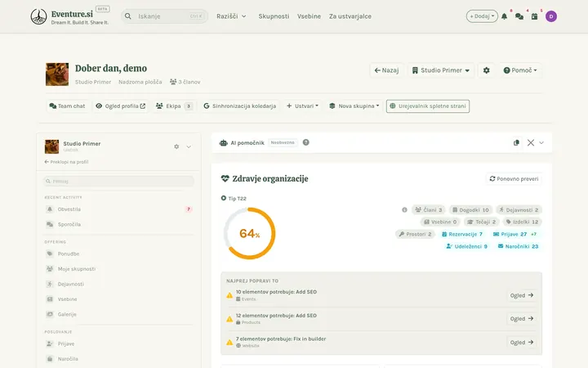
Task: Collapse the sidebar Studio Primer chevron
Action: [x=189, y=146]
